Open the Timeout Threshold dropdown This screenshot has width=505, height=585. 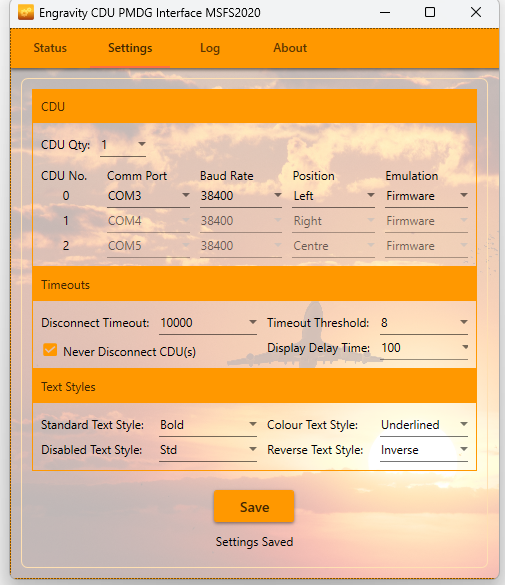coord(424,323)
